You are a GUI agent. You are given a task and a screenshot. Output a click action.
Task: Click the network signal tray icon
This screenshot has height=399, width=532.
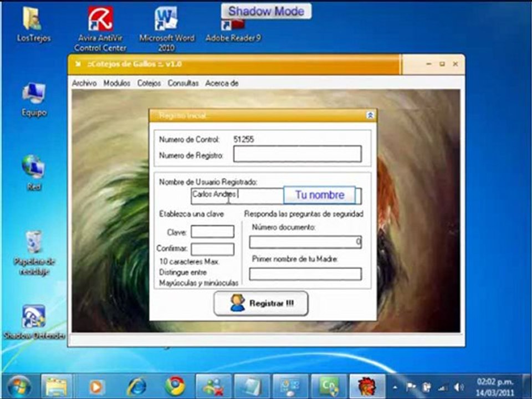pos(443,387)
